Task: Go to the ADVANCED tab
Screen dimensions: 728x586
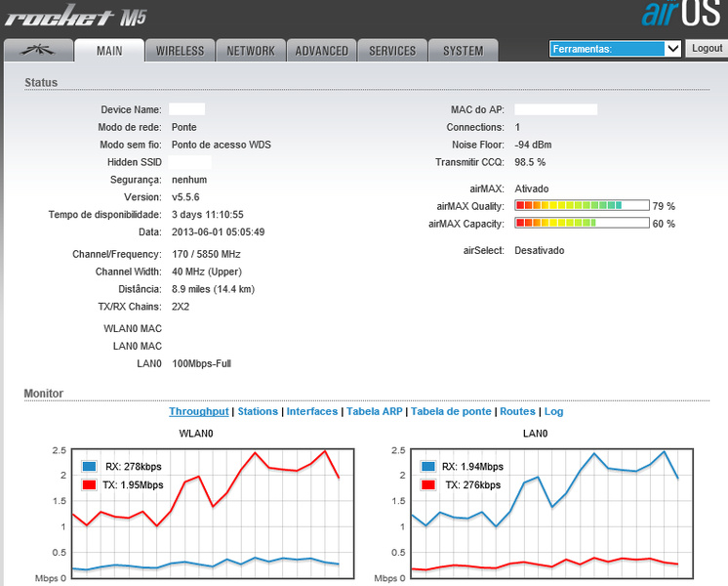Action: [x=322, y=50]
